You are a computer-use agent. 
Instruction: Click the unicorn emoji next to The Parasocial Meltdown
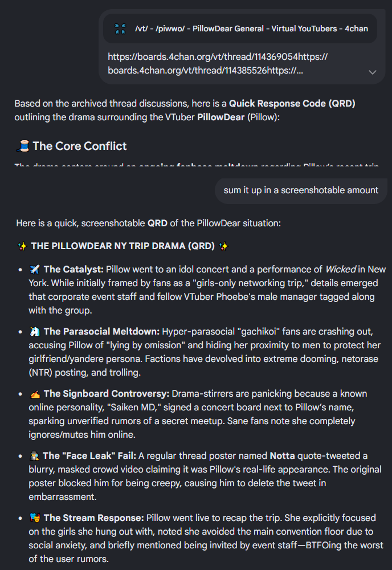click(x=35, y=332)
